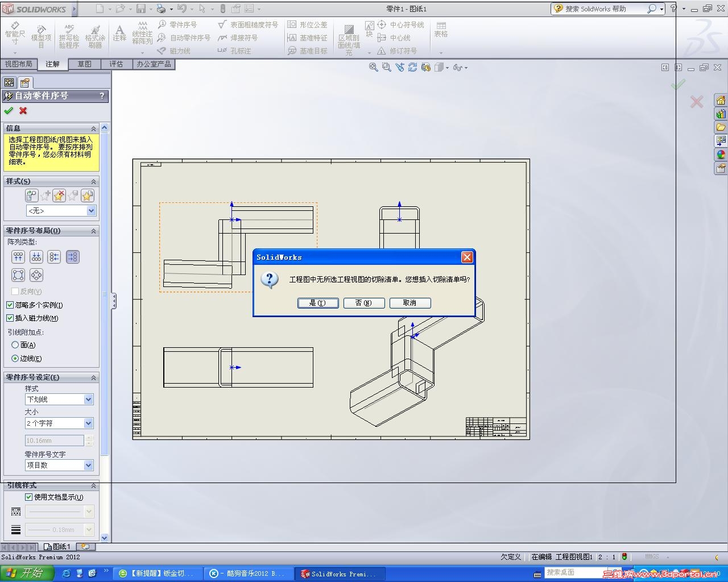Image resolution: width=728 pixels, height=582 pixels.
Task: Select the 边线(E) radio button
Action: pos(15,359)
